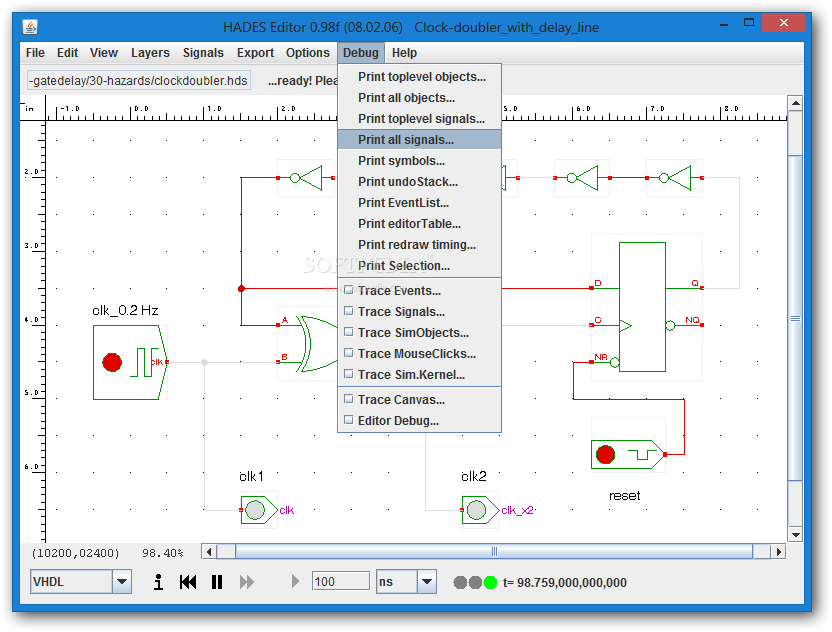This screenshot has height=632, width=832.
Task: Rewind the simulation to start
Action: click(188, 582)
